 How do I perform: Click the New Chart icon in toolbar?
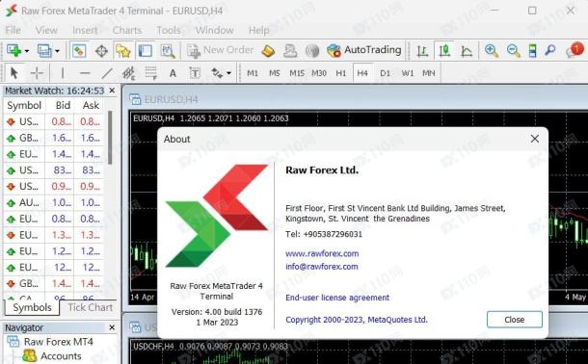coord(13,50)
